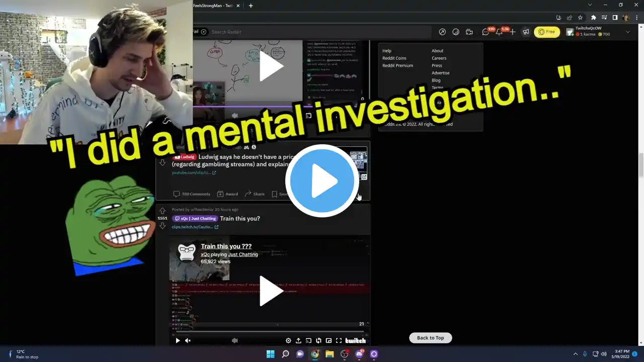The image size is (644, 362).
Task: Click the Twitch clip share icon
Action: point(298,340)
